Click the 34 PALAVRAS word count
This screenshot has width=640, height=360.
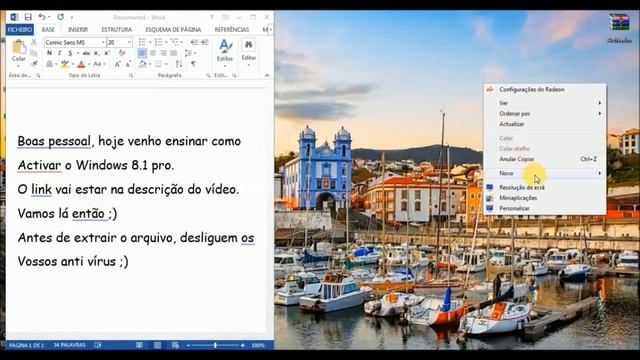(69, 345)
